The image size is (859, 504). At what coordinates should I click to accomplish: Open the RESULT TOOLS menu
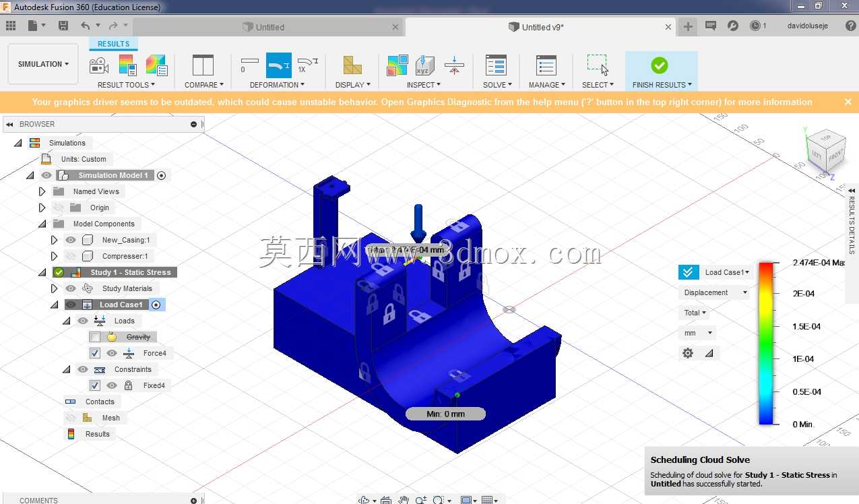(x=126, y=85)
